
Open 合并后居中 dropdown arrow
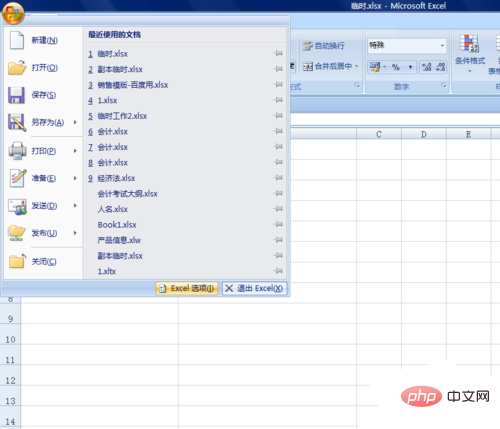(x=357, y=66)
